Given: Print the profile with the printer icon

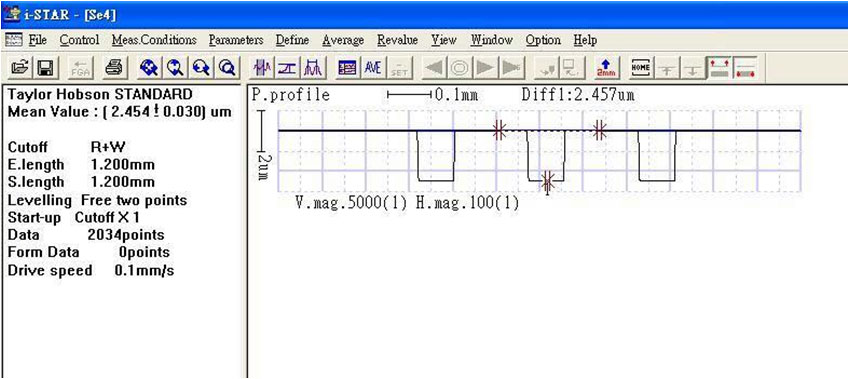Looking at the screenshot, I should (113, 67).
